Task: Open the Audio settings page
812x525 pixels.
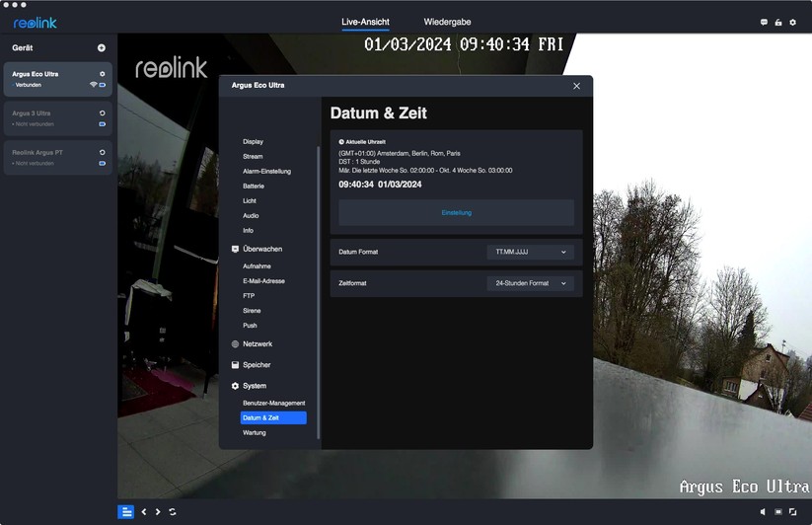Action: point(251,215)
